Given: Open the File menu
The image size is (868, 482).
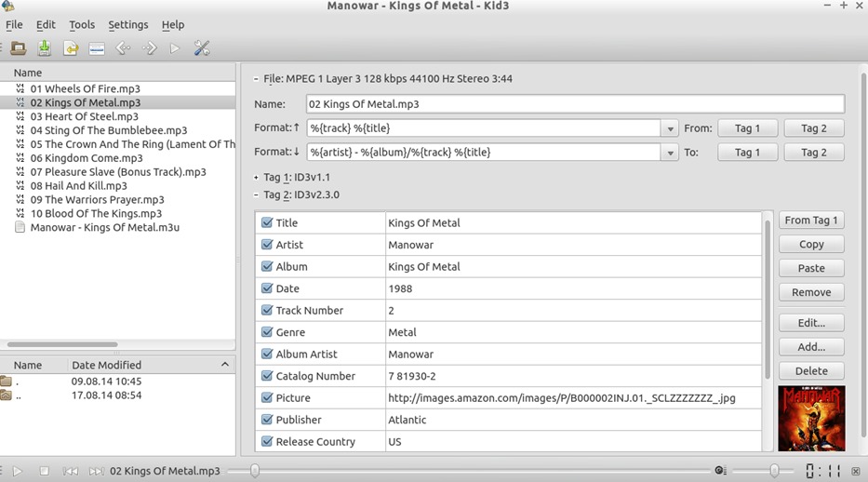Looking at the screenshot, I should tap(14, 25).
